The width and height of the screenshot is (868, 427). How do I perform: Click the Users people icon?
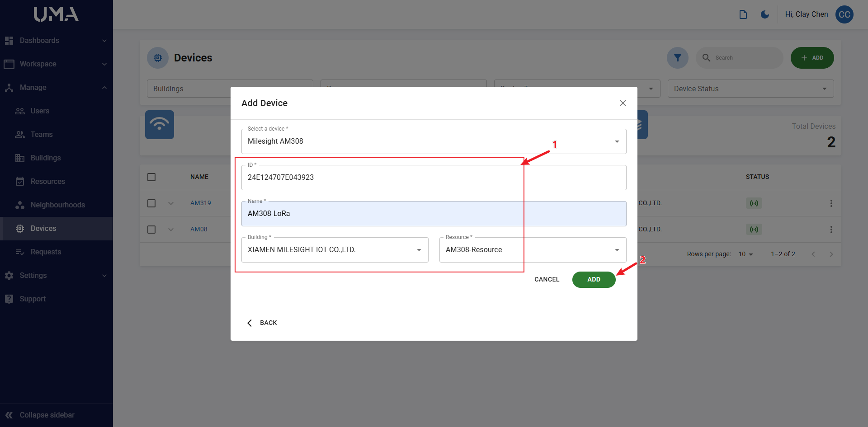click(20, 111)
